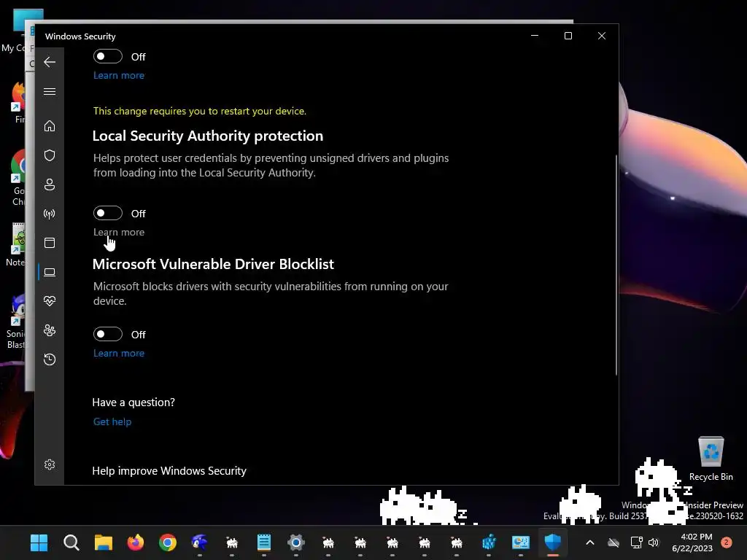Viewport: 747px width, 560px height.
Task: Open Learn more under Local Security Authority
Action: point(119,232)
